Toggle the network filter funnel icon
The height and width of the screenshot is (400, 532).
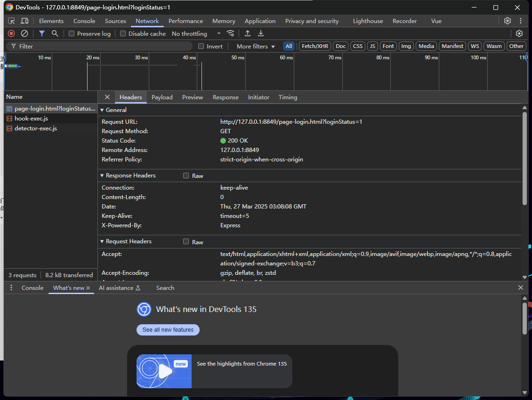point(42,33)
